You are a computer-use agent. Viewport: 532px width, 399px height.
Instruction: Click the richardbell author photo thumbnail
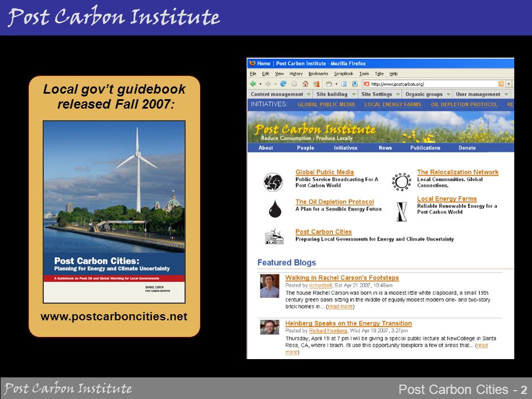[270, 286]
